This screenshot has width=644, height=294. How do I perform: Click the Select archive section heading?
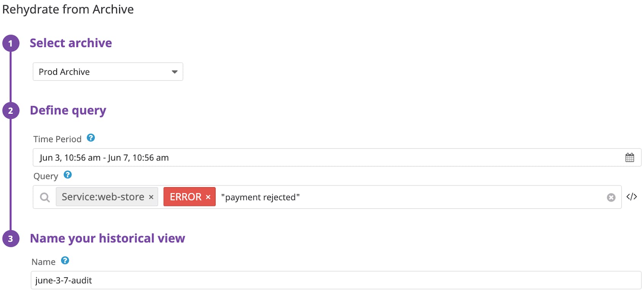(71, 43)
